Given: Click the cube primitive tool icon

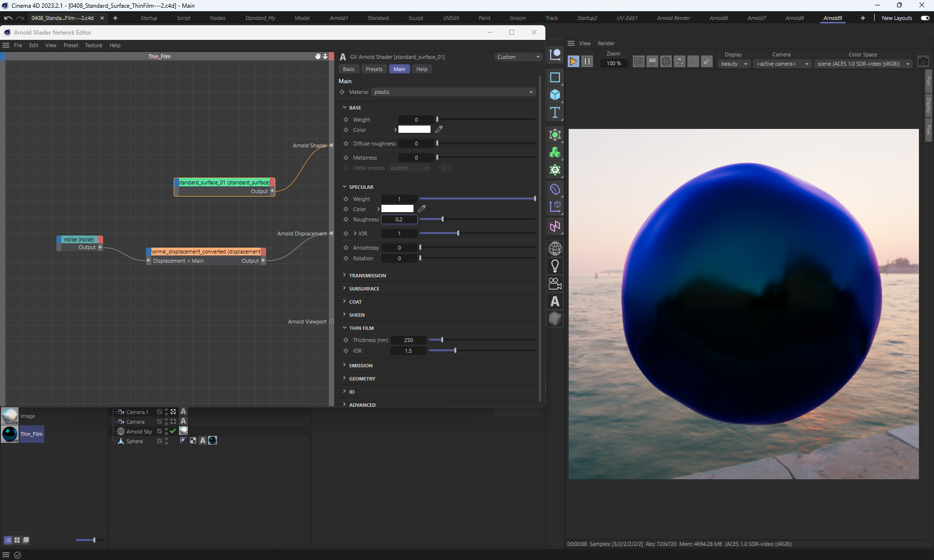Looking at the screenshot, I should tap(555, 94).
